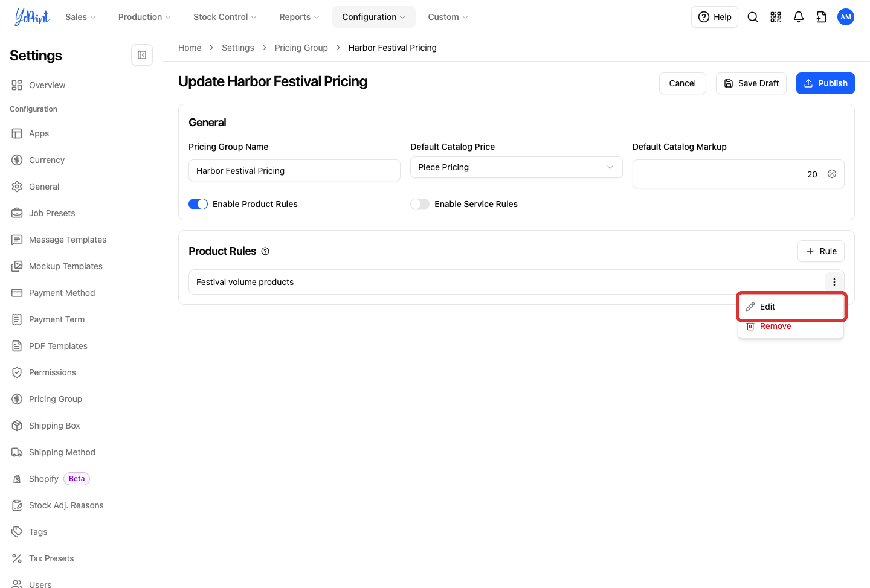
Task: Open the search magnifier icon
Action: pos(753,17)
